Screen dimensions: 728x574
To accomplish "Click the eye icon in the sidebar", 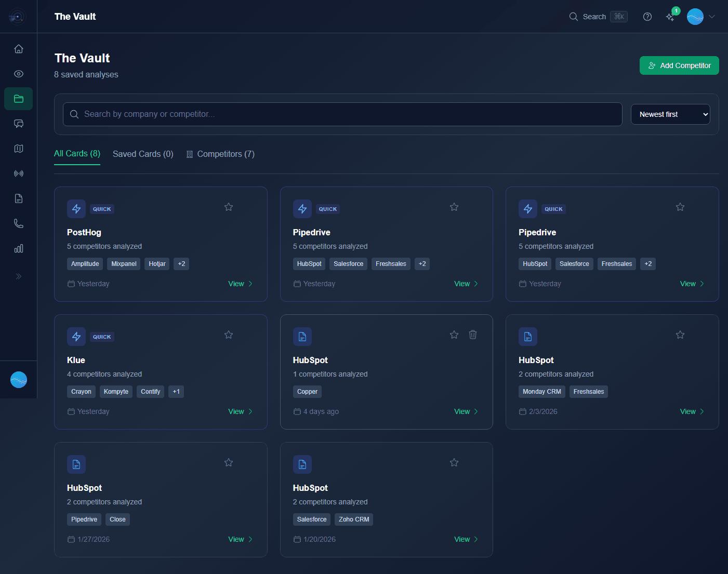I will pos(19,74).
